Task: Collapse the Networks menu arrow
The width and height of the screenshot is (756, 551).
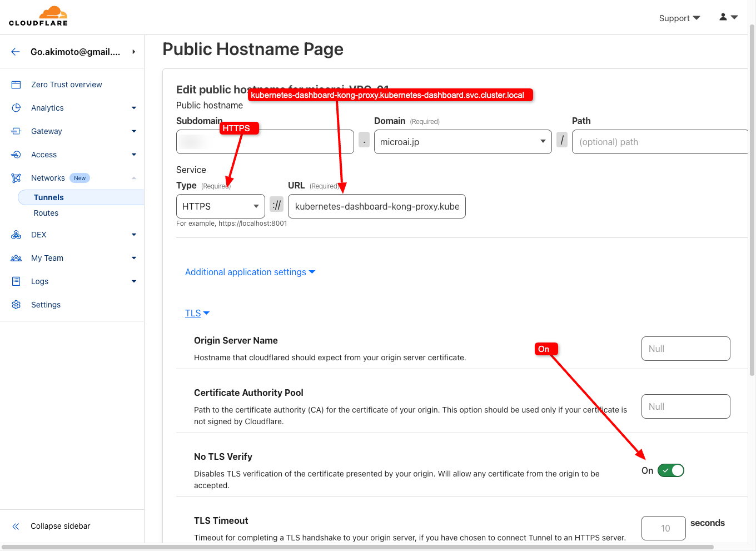Action: click(134, 178)
